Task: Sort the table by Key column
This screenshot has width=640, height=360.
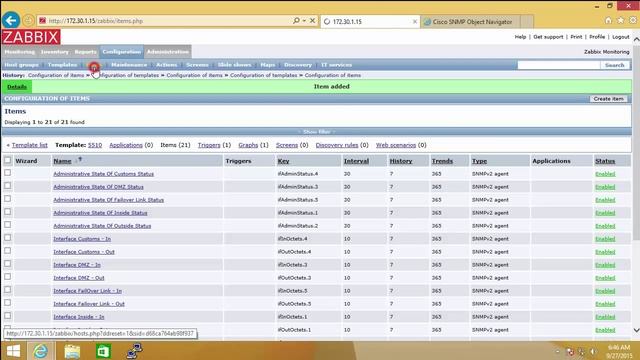Action: click(283, 161)
